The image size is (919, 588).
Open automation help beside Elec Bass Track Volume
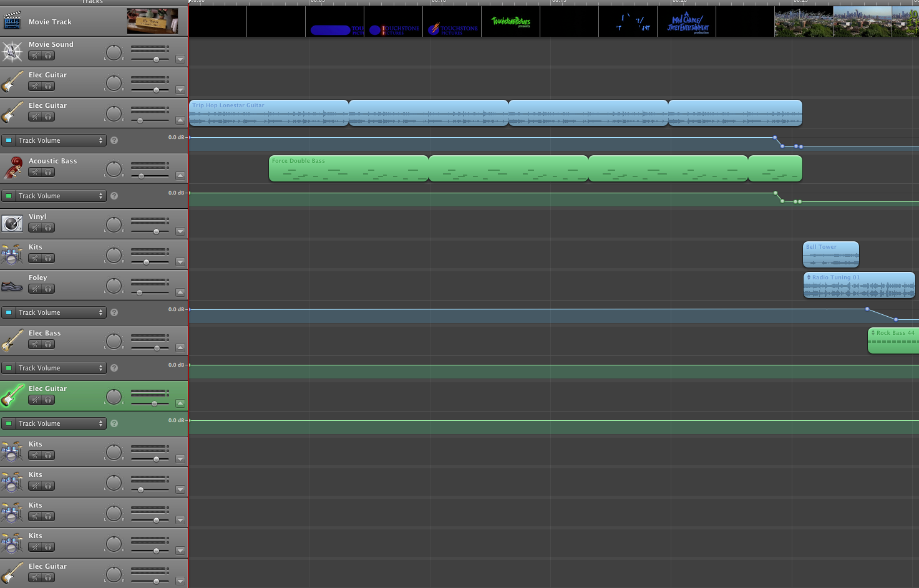coord(114,368)
